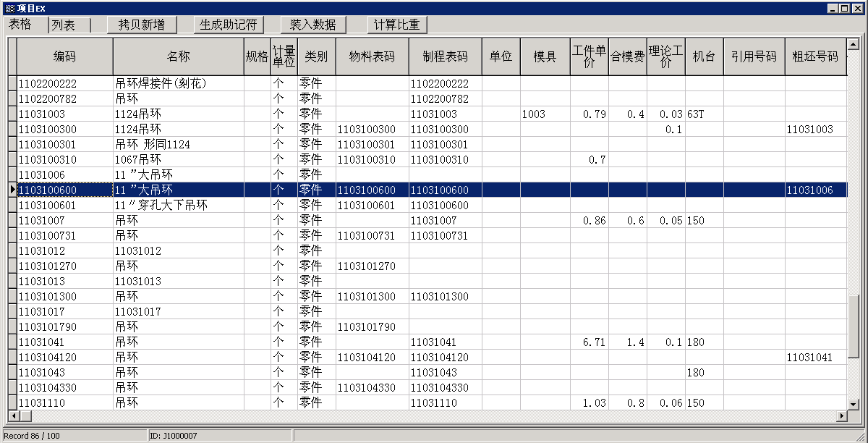The width and height of the screenshot is (868, 443).
Task: Click the vertical scrollbar up arrow
Action: pyautogui.click(x=855, y=43)
